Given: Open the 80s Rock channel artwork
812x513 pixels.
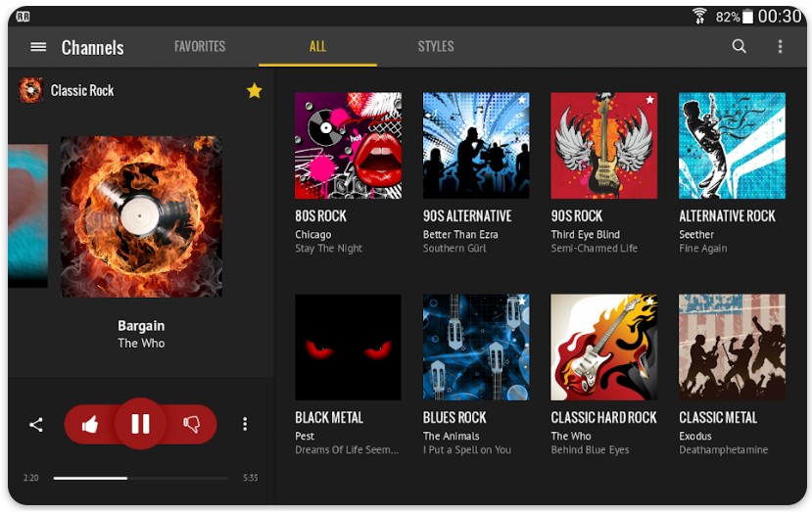Looking at the screenshot, I should pos(348,146).
